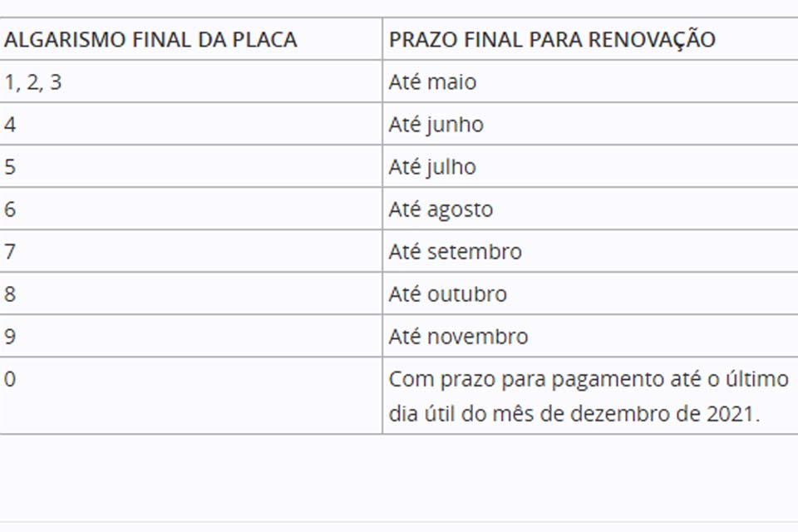
Task: Click the 'Até junho' deadline cell
Action: tap(436, 125)
